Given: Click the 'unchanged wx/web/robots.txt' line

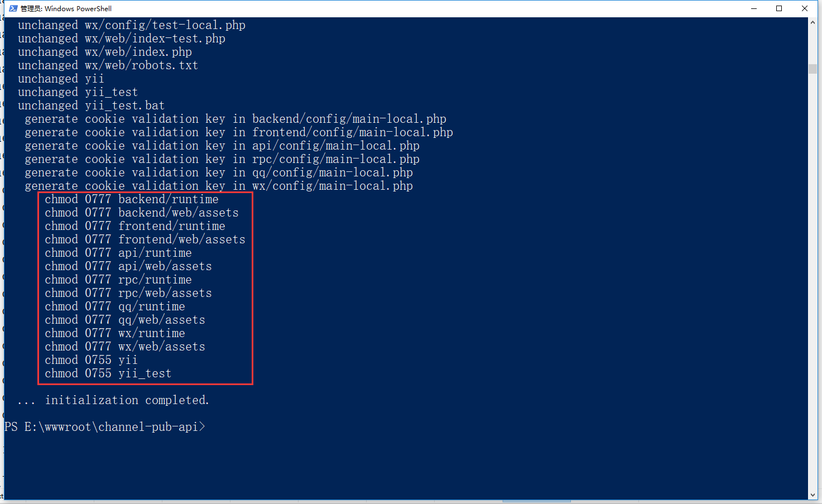Looking at the screenshot, I should (108, 65).
